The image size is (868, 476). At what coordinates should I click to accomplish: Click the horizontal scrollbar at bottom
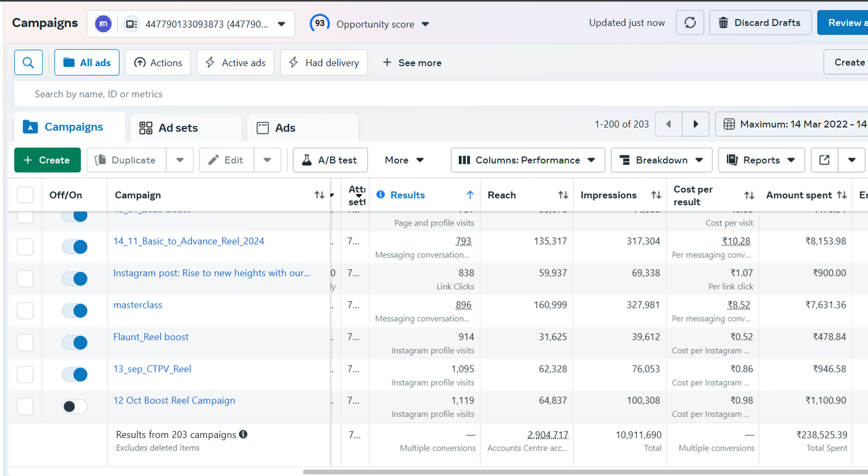click(x=585, y=472)
